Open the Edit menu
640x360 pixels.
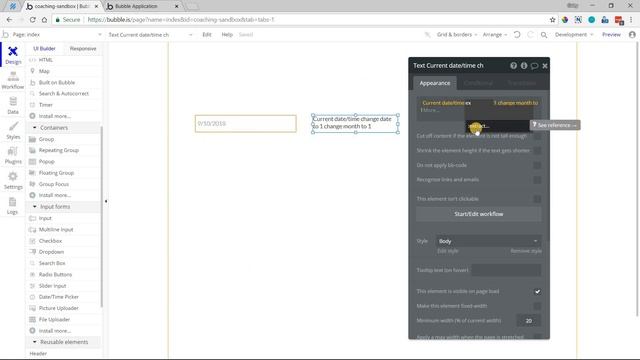(x=207, y=35)
